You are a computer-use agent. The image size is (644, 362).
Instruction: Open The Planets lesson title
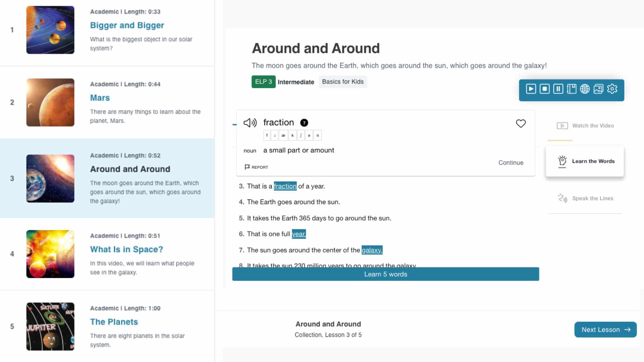point(114,322)
